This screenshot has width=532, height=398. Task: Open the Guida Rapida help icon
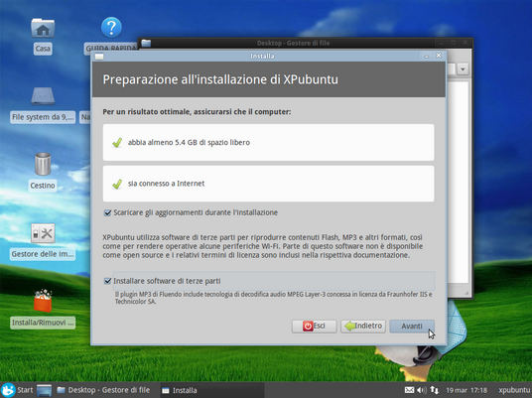tap(111, 27)
